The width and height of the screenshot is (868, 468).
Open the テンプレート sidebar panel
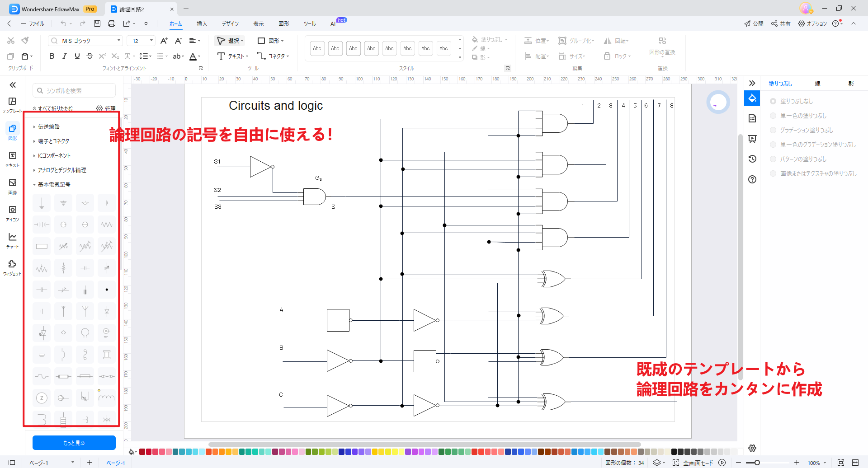(12, 105)
